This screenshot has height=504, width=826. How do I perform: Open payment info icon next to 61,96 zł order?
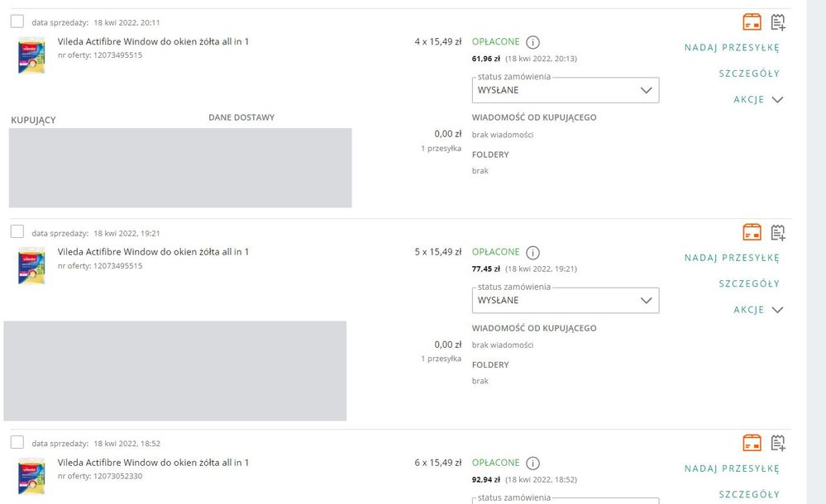[x=532, y=42]
